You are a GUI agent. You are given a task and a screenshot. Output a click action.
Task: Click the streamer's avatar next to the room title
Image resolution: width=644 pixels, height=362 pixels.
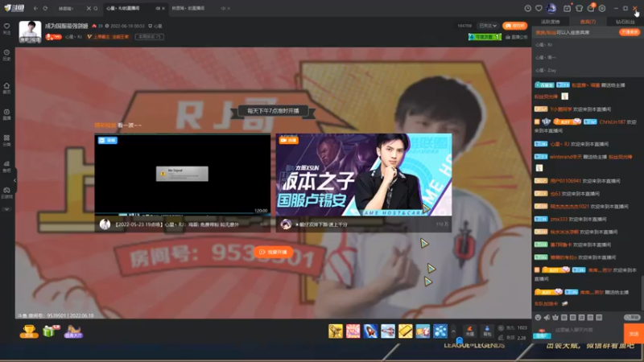click(x=30, y=31)
